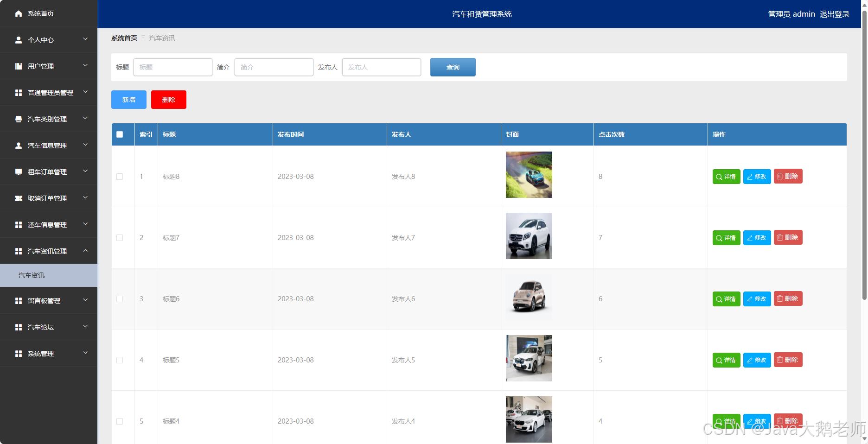This screenshot has width=868, height=444.
Task: Delete the 标题7 row
Action: (x=788, y=238)
